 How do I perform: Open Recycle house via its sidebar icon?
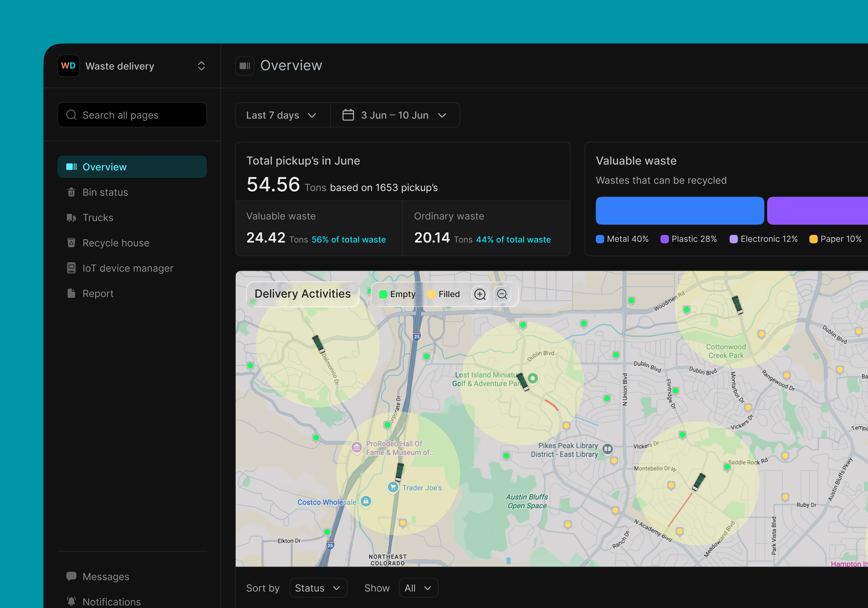(x=72, y=242)
